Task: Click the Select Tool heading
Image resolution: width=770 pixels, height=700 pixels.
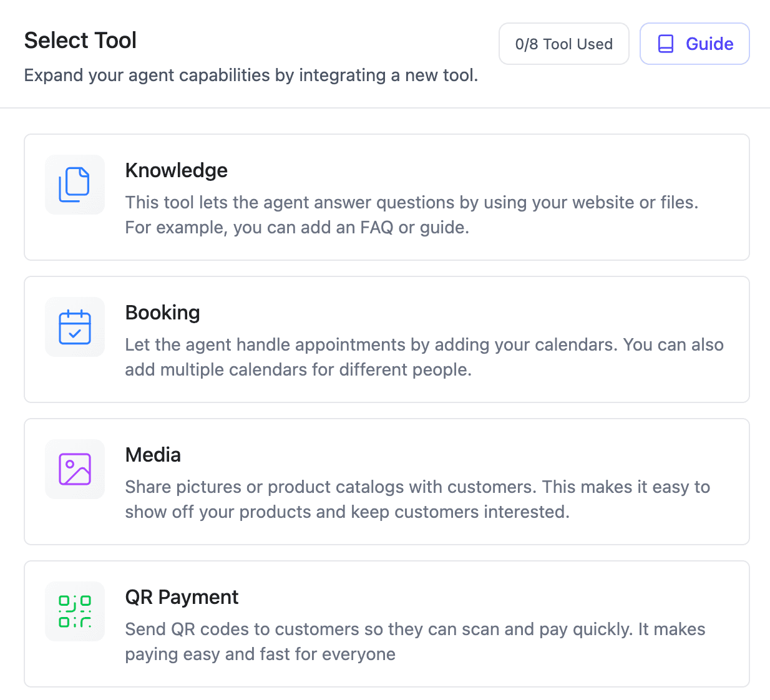Action: 80,41
